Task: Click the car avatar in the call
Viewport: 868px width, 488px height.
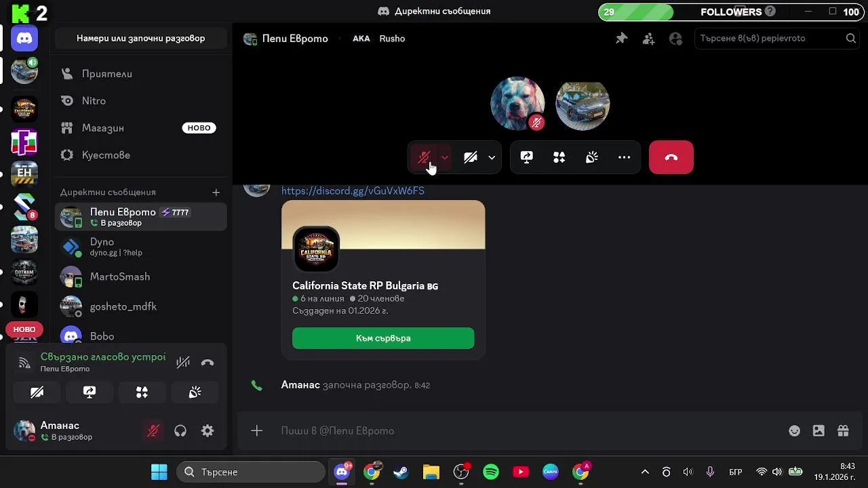Action: coord(583,104)
